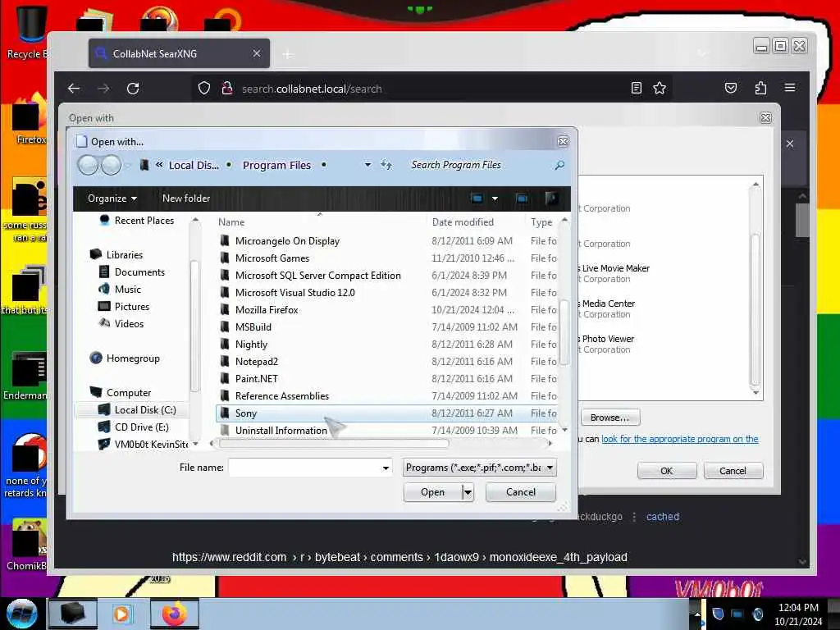Click the tracking protection shield icon
840x630 pixels.
pos(204,88)
